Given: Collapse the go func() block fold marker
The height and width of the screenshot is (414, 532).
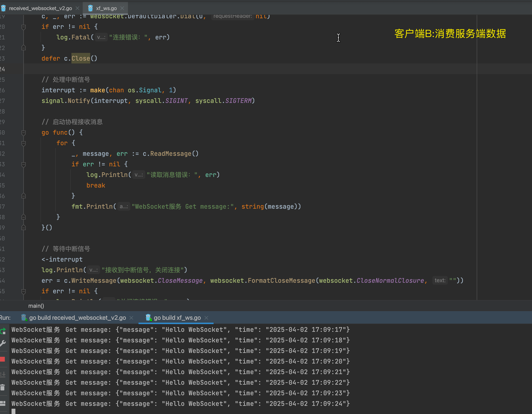Looking at the screenshot, I should pyautogui.click(x=24, y=133).
